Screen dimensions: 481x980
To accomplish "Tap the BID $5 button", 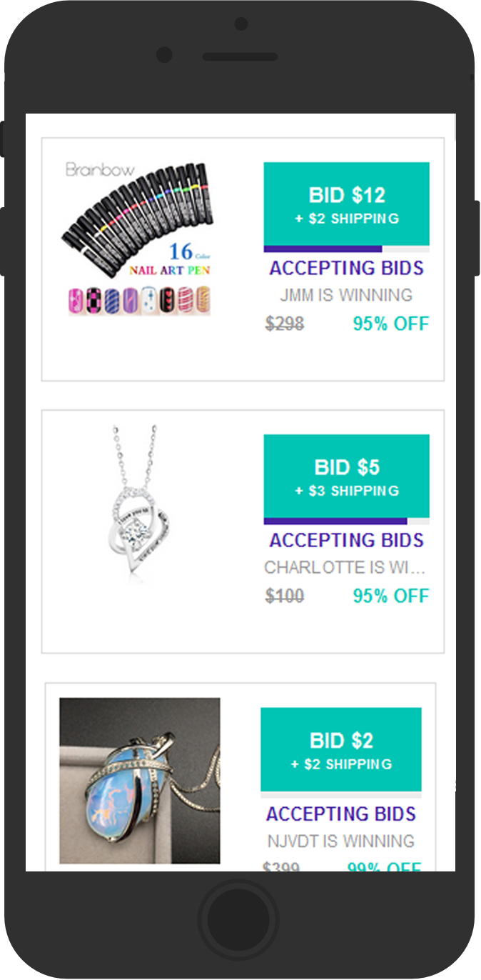I will click(x=346, y=476).
